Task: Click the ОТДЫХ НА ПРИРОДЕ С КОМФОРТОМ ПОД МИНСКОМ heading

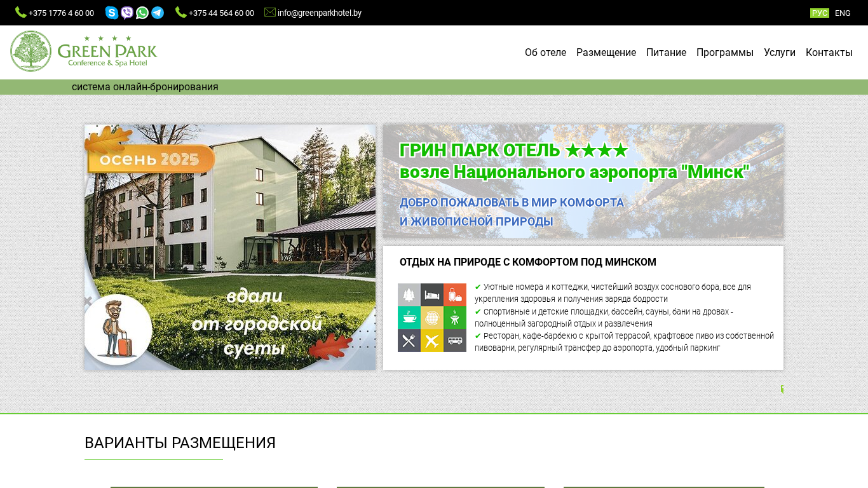Action: (528, 262)
